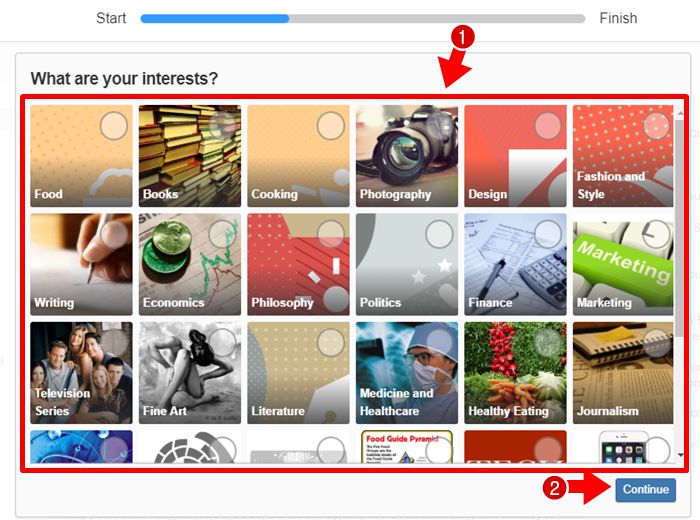Select the Economics coins tile
The width and height of the screenshot is (700, 520).
[x=190, y=264]
